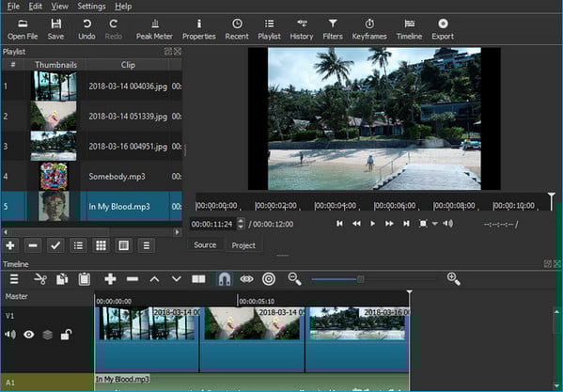Open the Help menu
The image size is (563, 392).
[123, 6]
